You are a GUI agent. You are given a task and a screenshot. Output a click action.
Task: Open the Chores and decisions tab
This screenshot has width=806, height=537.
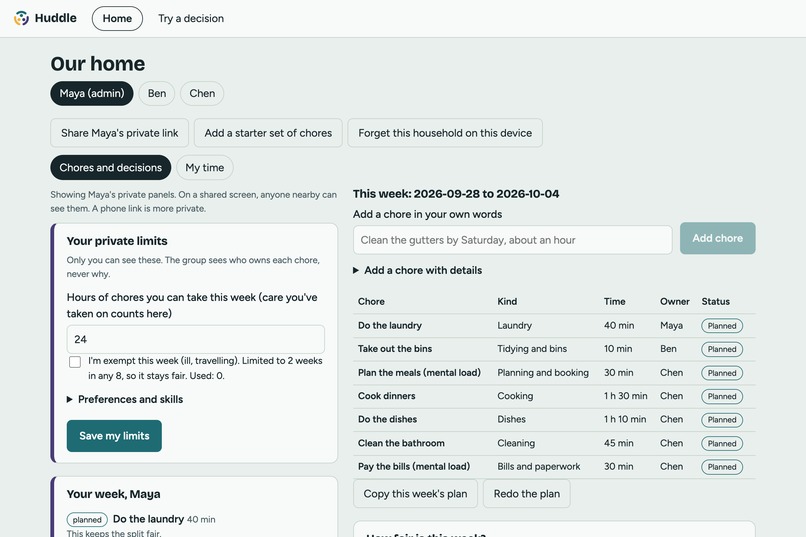[111, 168]
